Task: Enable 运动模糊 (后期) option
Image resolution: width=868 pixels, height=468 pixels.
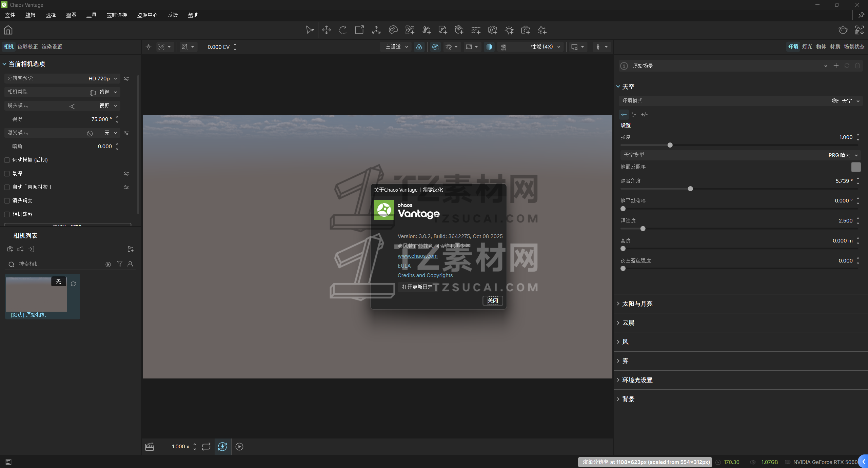Action: tap(7, 160)
